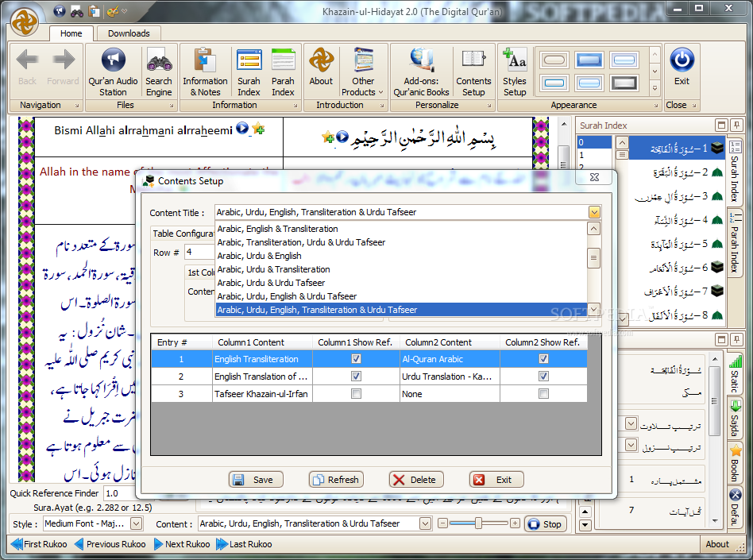Select the beige rounded appearance style swatch
Screen dimensions: 753x560
[554, 60]
